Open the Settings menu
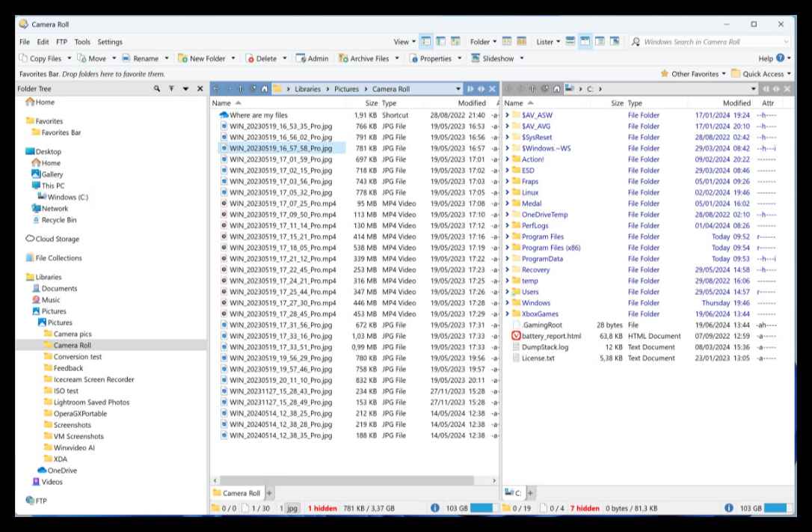Screen dimensions: 812x532 (x=110, y=42)
